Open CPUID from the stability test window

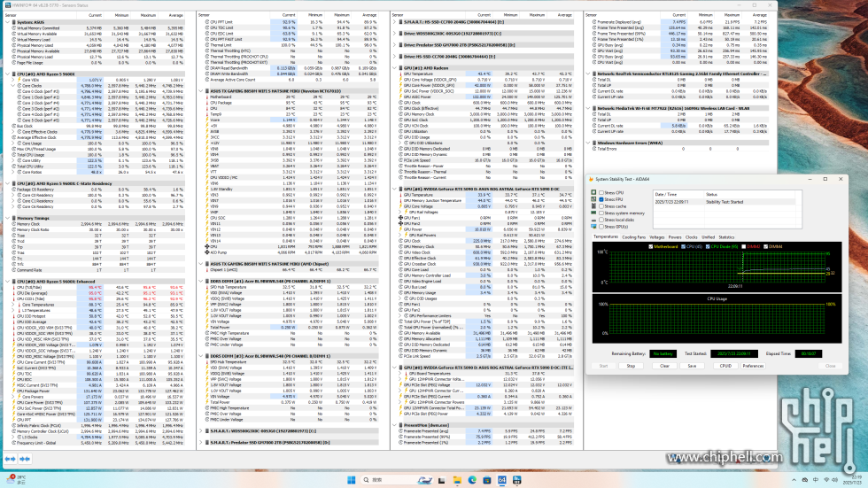(x=725, y=366)
